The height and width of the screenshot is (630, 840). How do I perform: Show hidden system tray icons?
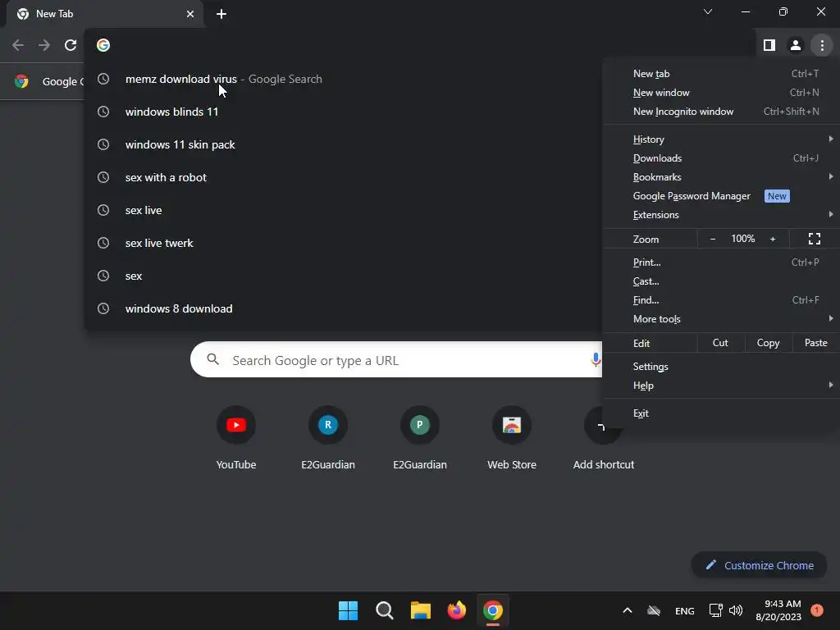[x=628, y=610]
